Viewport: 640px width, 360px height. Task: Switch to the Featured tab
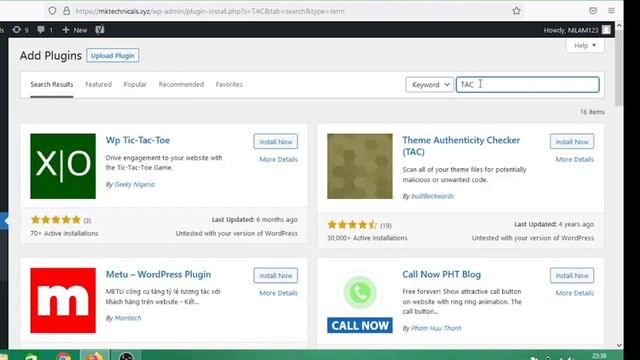(98, 84)
